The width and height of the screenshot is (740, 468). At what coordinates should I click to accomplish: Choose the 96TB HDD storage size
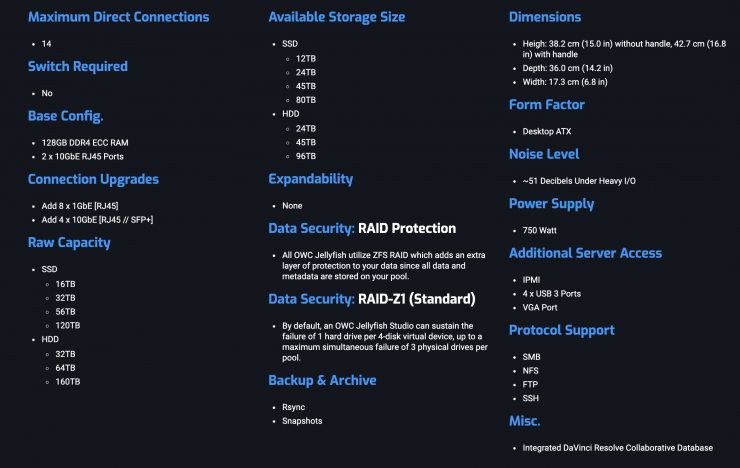pos(306,156)
